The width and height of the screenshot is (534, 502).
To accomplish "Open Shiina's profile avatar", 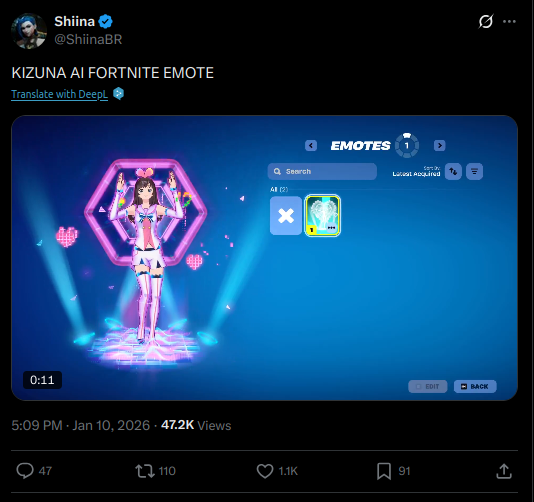I will pos(29,31).
